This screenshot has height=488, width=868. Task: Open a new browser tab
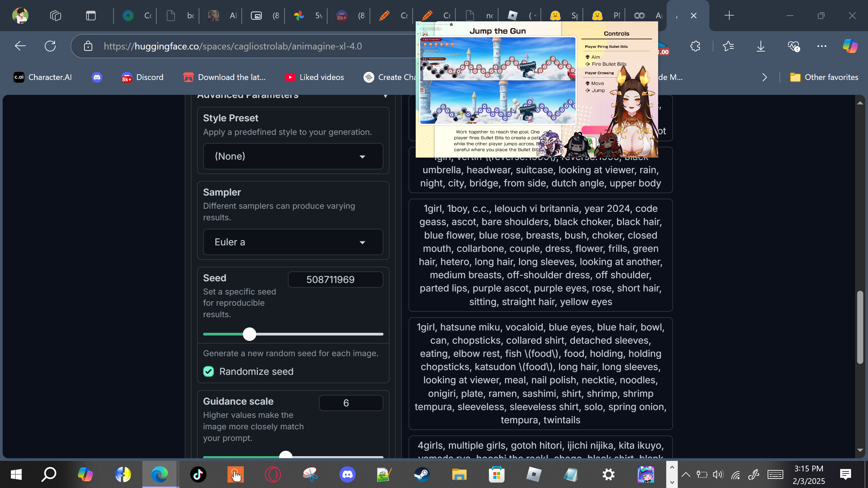[x=729, y=16]
